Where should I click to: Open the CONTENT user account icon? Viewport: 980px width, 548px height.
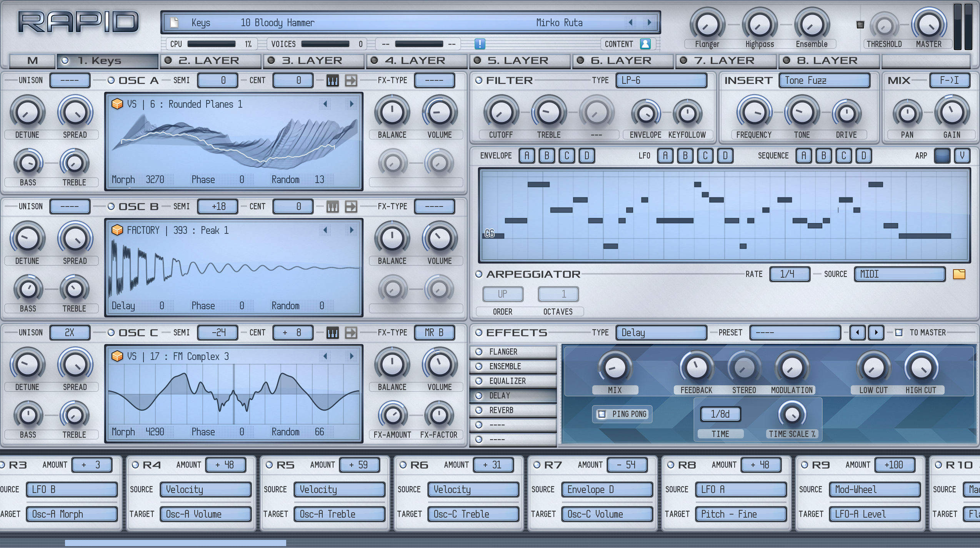click(645, 44)
